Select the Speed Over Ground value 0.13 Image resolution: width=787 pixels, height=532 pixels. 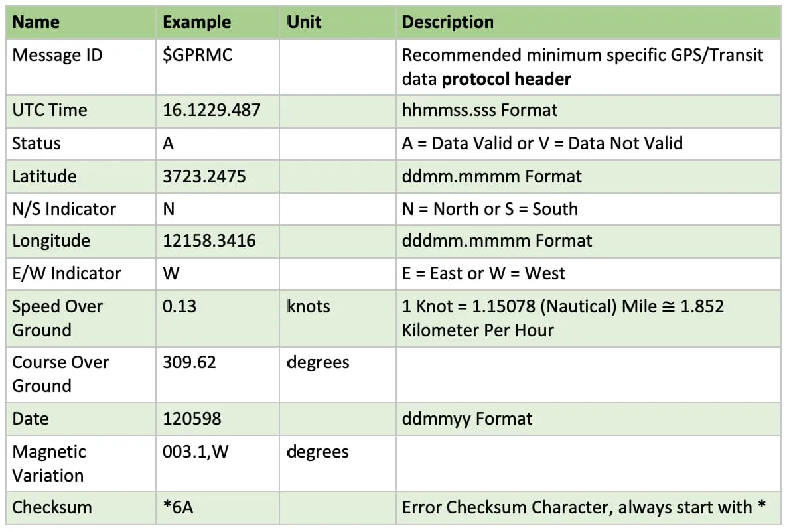click(180, 306)
